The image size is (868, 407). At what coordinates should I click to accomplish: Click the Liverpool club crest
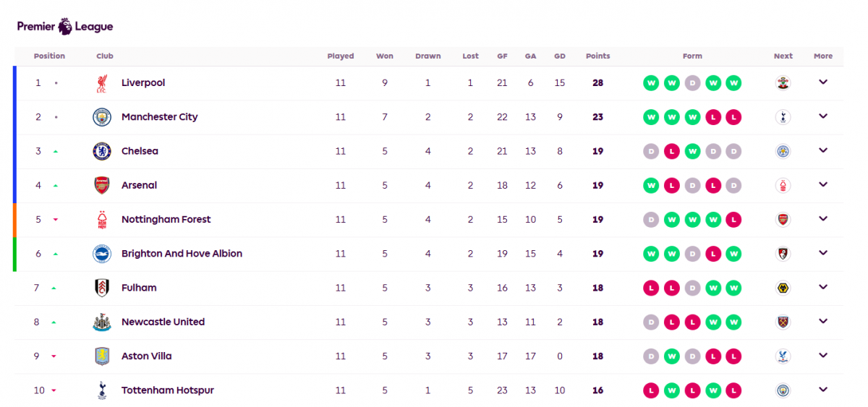click(102, 83)
